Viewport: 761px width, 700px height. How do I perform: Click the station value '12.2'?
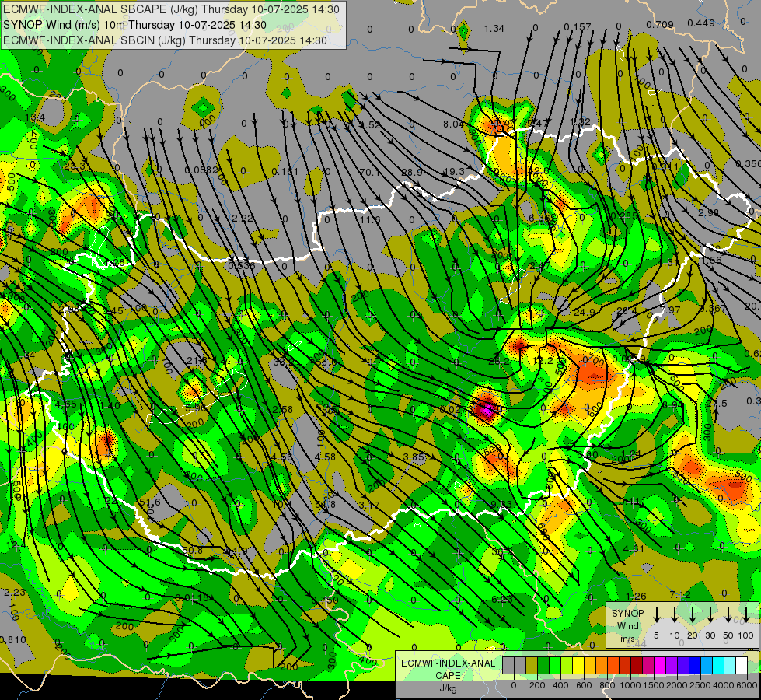[x=543, y=360]
